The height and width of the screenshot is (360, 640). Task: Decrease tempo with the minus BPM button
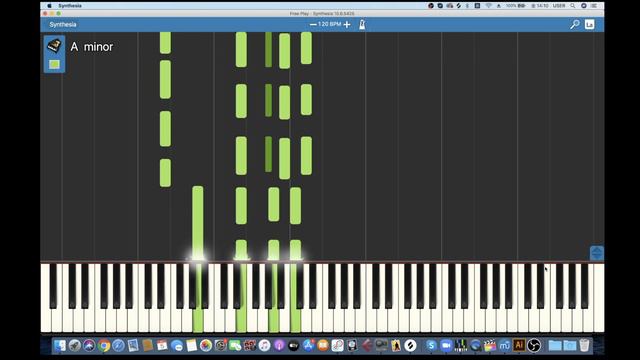(x=313, y=24)
